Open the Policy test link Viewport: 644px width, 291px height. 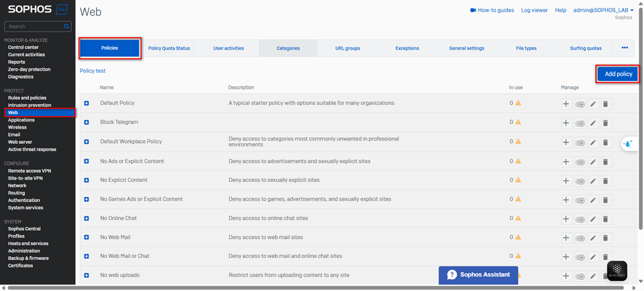tap(92, 71)
